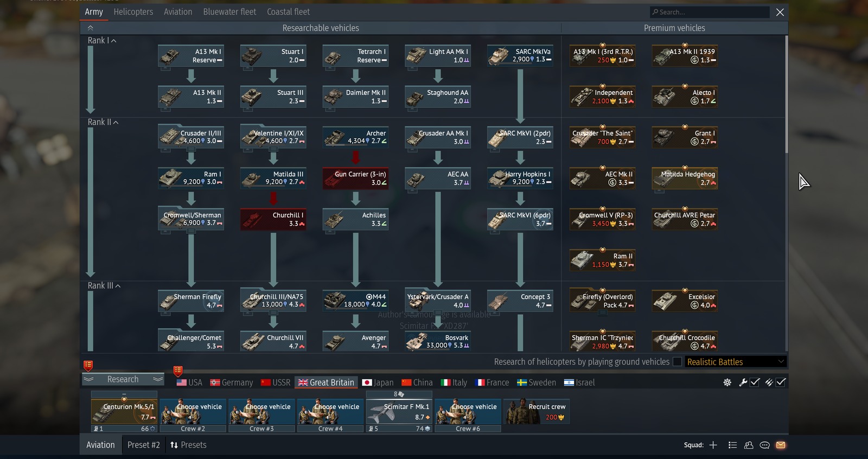Open the Coastal fleet tab
Screen dimensions: 868x459
click(289, 12)
